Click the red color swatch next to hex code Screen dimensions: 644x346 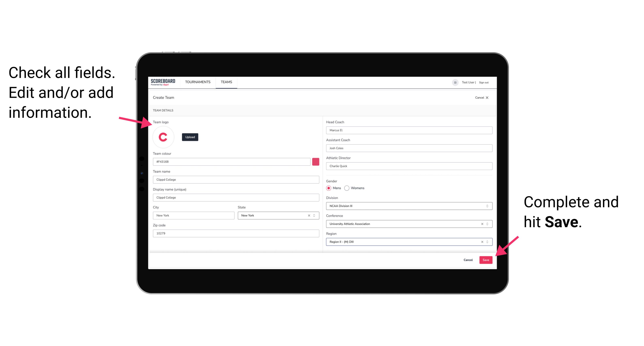click(x=316, y=161)
